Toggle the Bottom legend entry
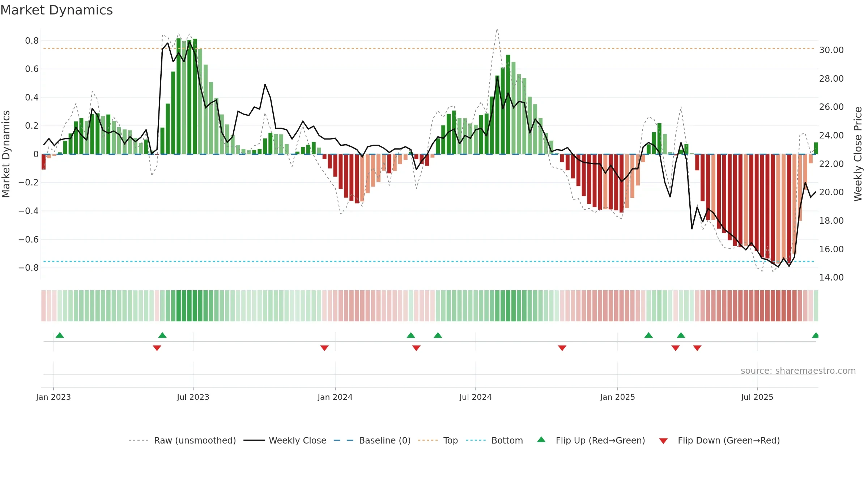The height and width of the screenshot is (488, 868). tap(494, 440)
